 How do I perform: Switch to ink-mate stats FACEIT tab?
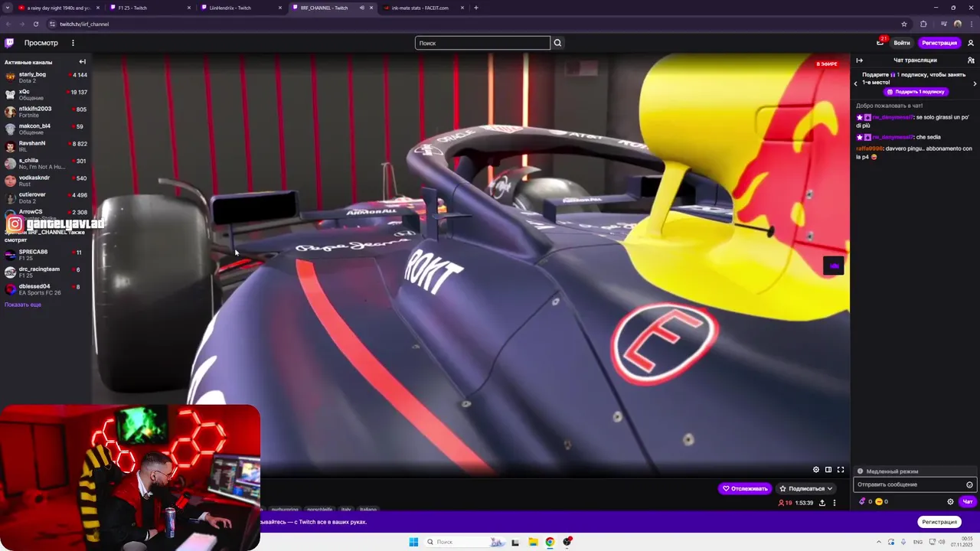423,8
